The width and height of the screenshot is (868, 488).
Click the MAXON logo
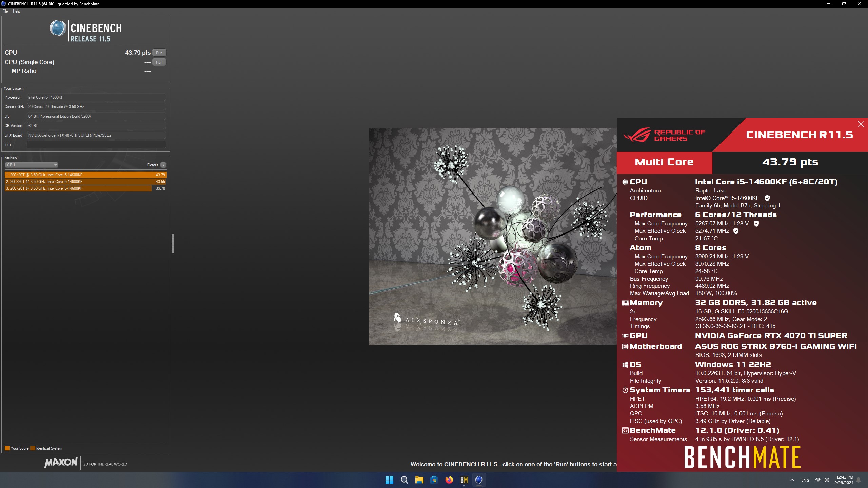tap(61, 462)
